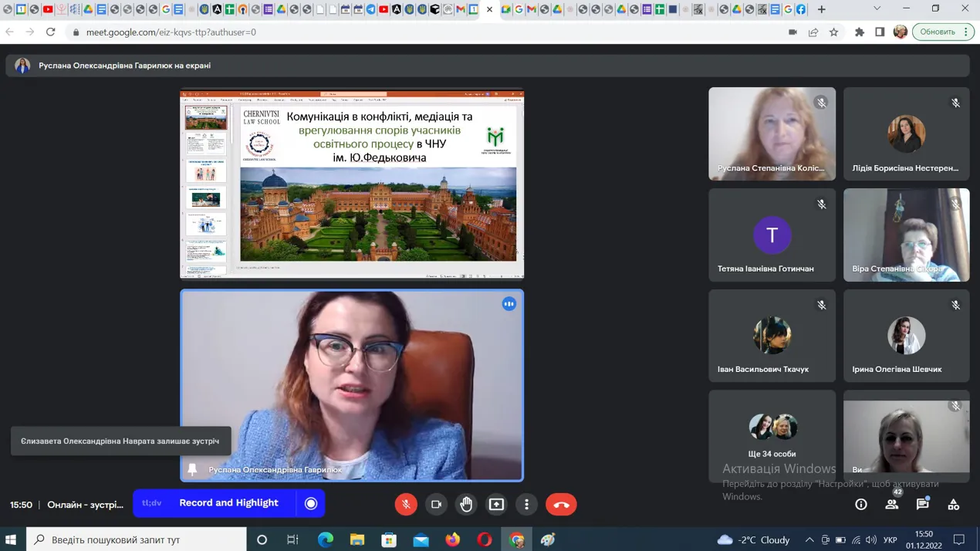Select Іван Васильович Ткачук tile
Screen dimensions: 980x551
pyautogui.click(x=772, y=335)
